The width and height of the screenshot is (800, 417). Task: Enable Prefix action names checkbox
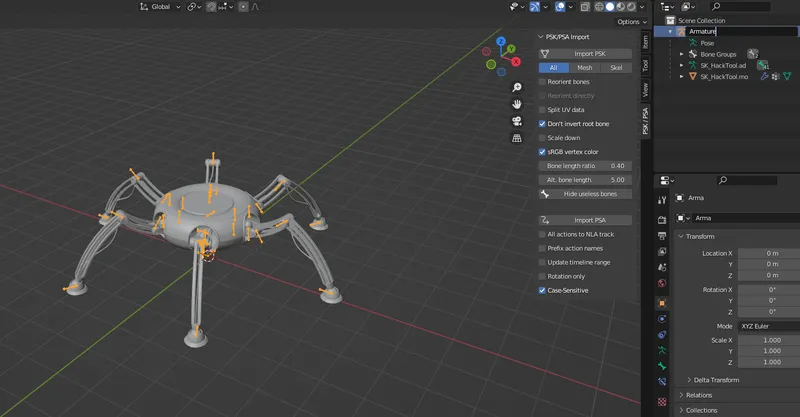click(x=542, y=248)
